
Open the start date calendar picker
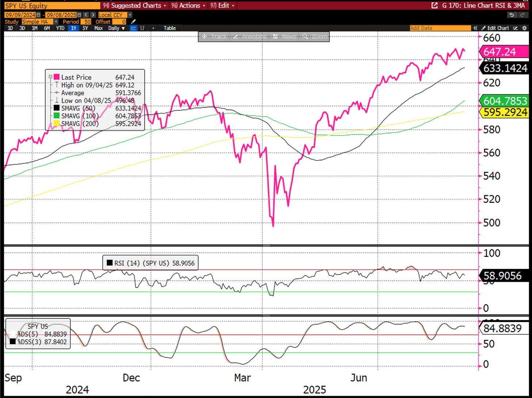38,15
